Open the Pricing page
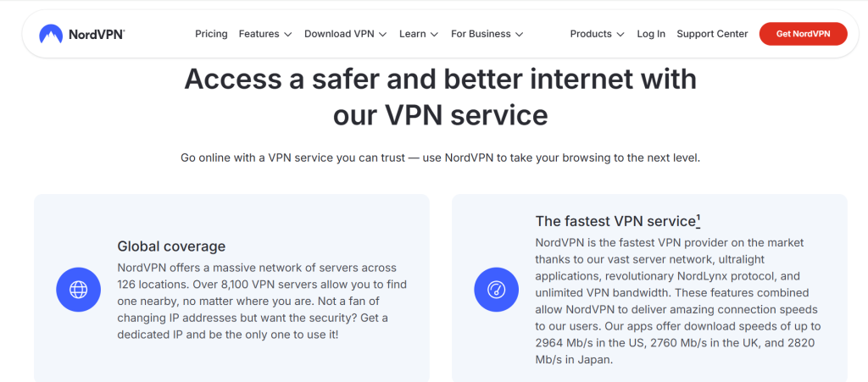 211,34
